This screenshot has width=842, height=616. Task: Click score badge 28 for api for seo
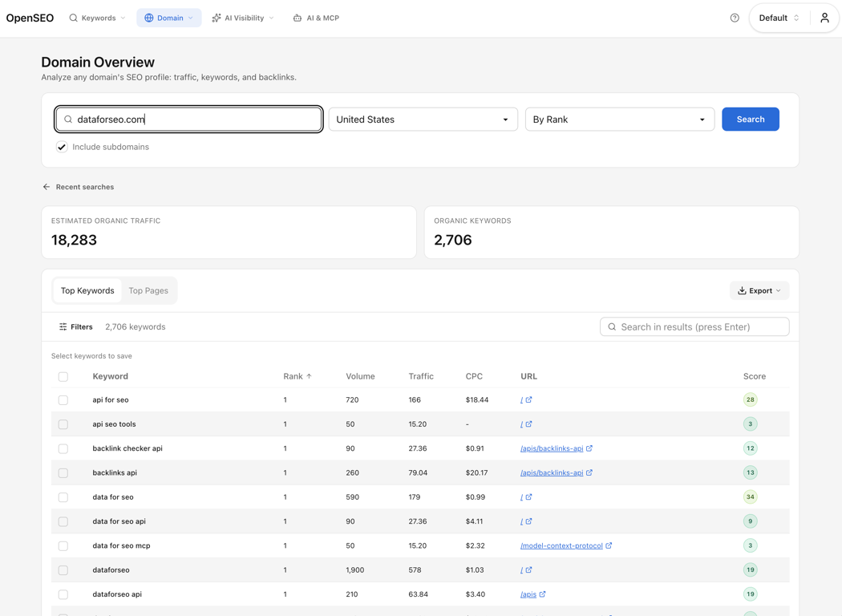(x=750, y=399)
